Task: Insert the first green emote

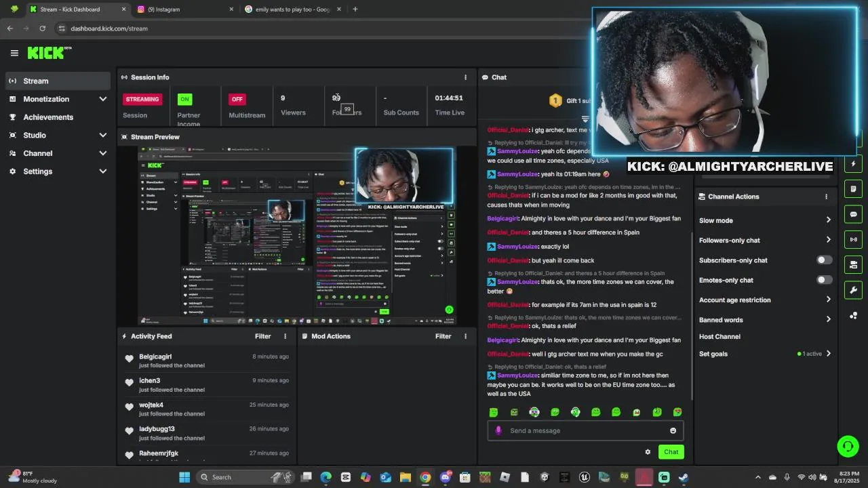Action: click(494, 412)
